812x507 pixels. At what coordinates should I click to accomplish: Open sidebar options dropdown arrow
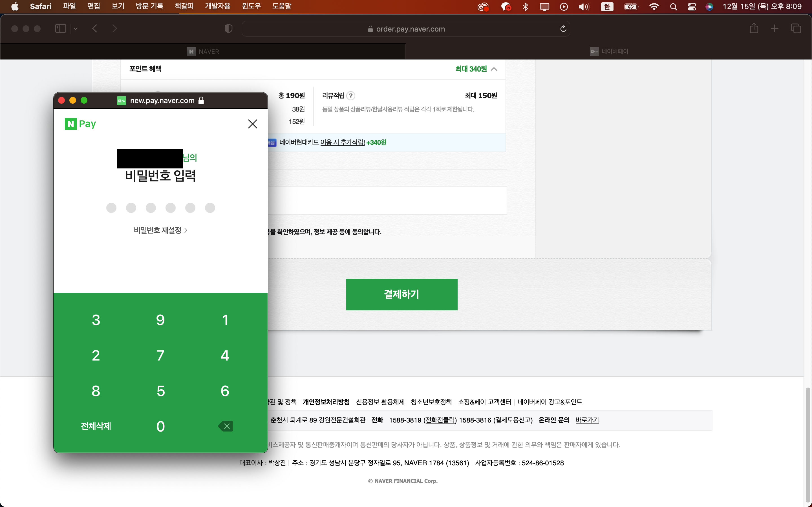point(76,28)
